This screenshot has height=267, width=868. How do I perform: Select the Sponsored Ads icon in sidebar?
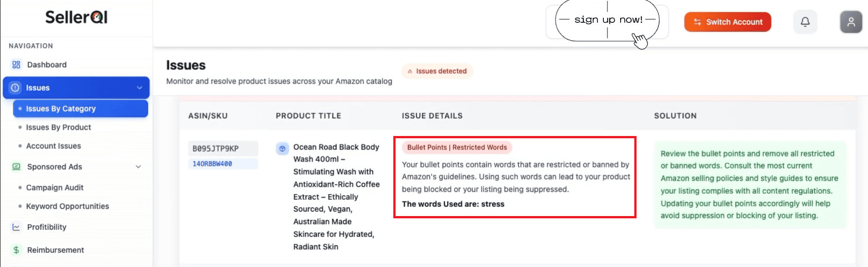pyautogui.click(x=16, y=166)
